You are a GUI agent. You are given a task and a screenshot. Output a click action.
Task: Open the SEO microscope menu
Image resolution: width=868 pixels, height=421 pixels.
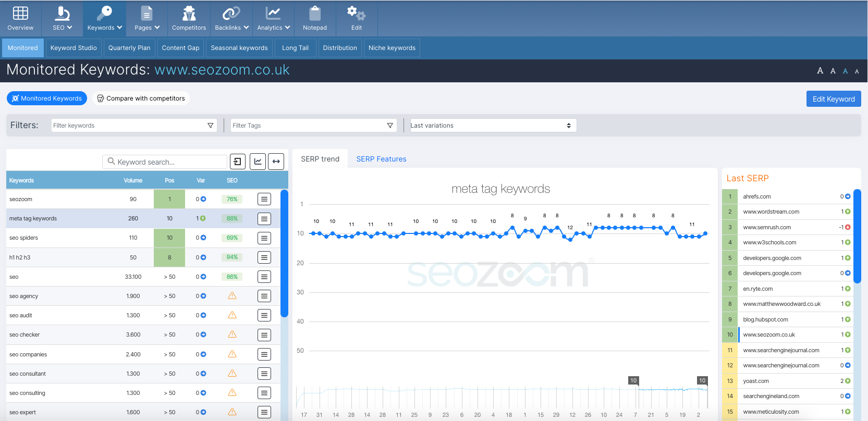coord(62,18)
